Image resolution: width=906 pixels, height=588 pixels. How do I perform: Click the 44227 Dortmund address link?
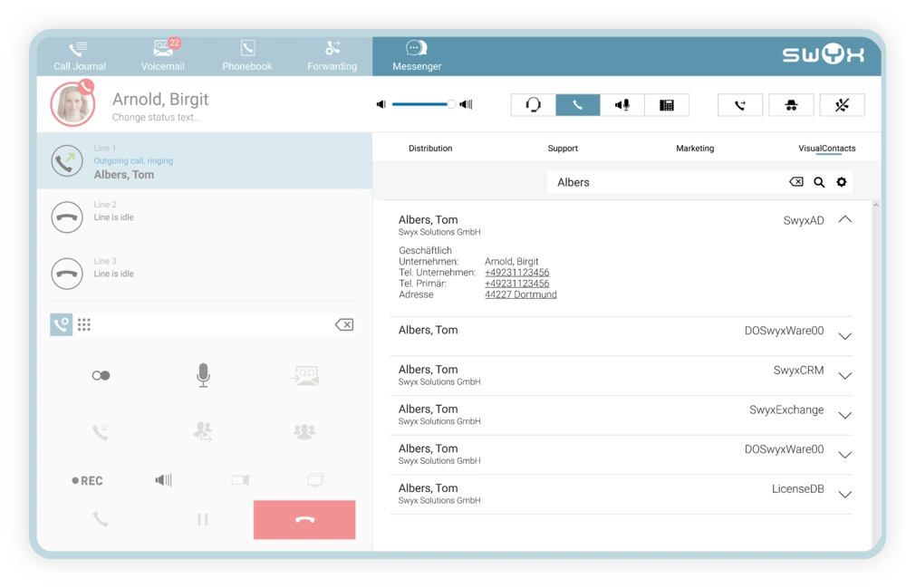coord(521,294)
